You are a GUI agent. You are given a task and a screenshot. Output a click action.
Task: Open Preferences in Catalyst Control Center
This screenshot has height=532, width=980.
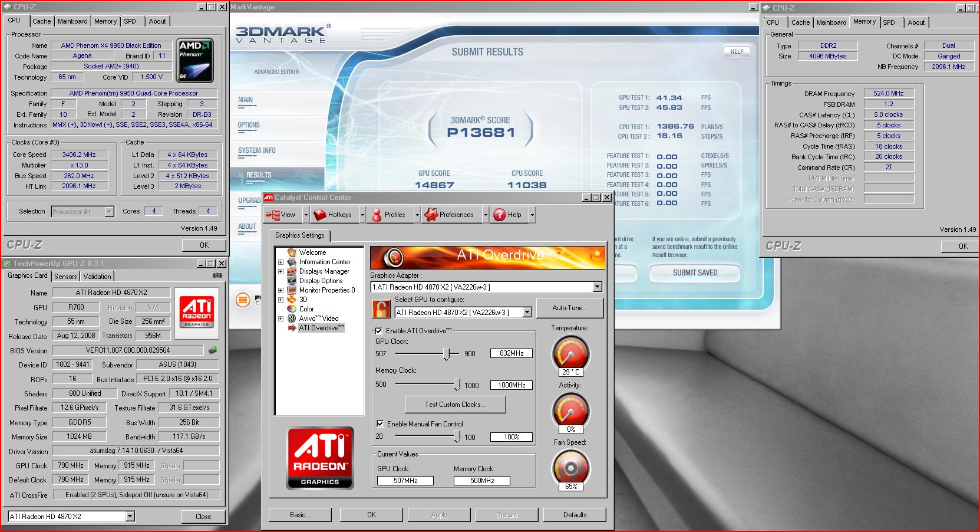coord(431,215)
